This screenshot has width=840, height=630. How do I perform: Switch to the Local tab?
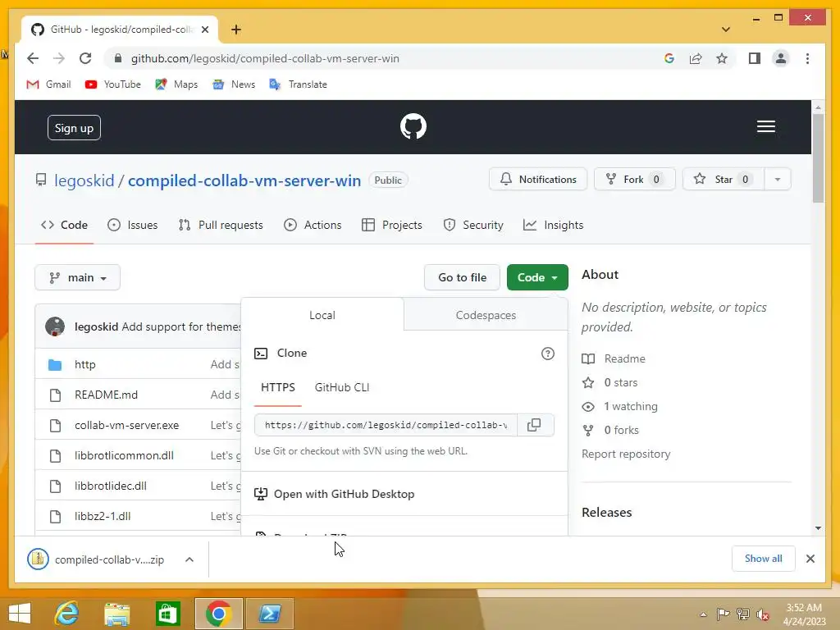click(322, 315)
